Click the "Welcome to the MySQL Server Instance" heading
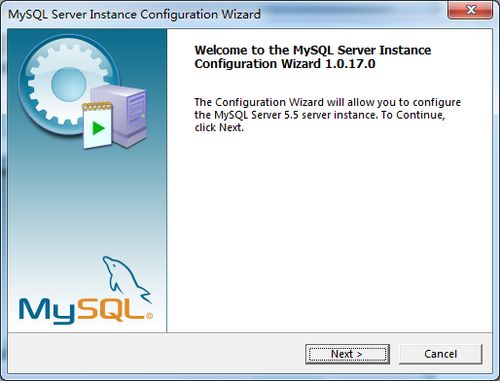This screenshot has width=500, height=381. [313, 50]
